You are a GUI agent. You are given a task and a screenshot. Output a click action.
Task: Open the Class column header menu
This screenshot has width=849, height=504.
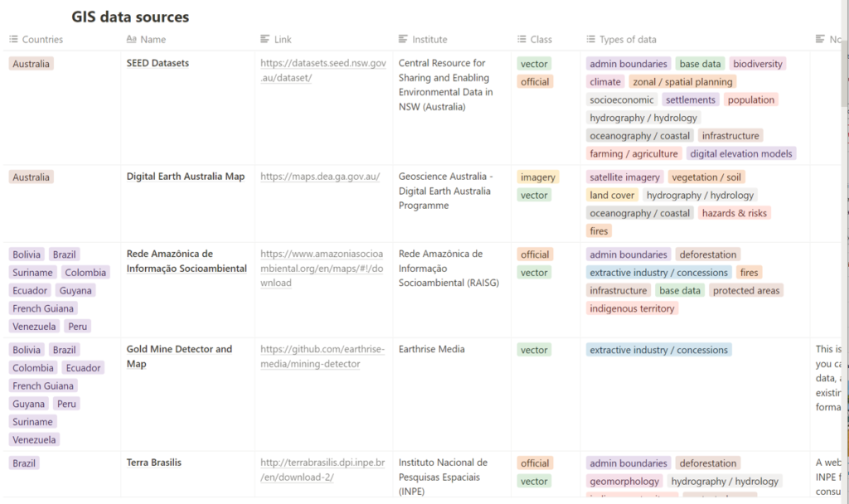click(x=541, y=40)
